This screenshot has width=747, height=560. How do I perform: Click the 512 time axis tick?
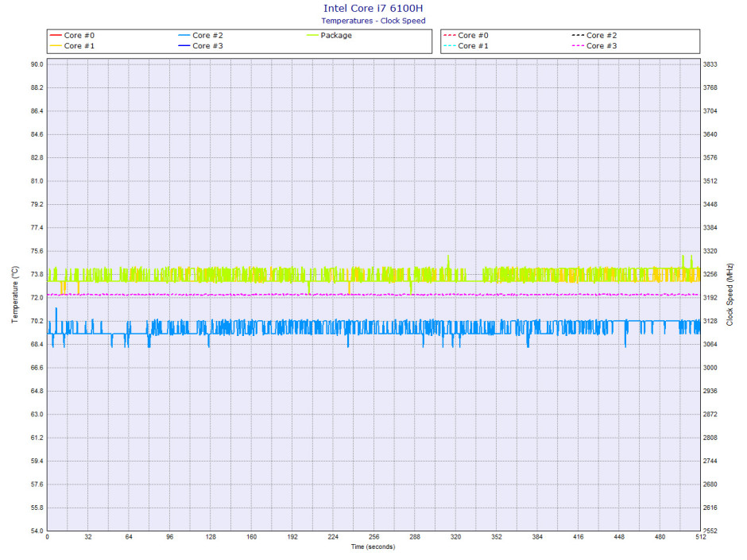(699, 537)
